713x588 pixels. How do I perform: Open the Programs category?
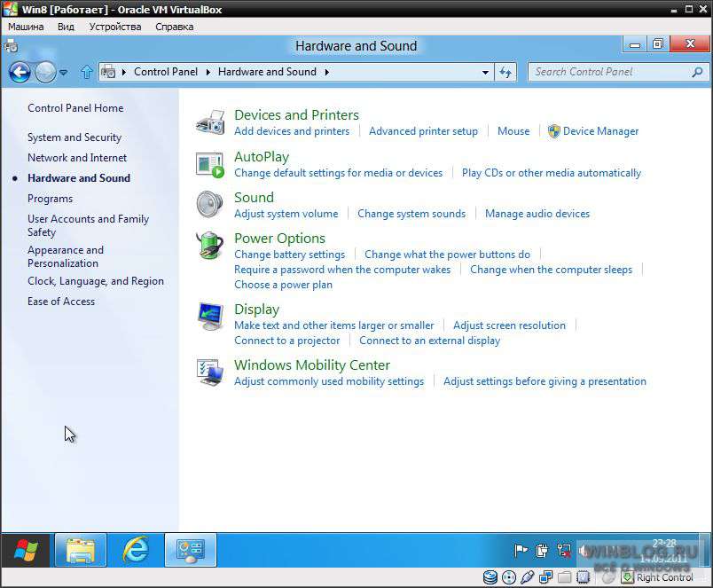tap(50, 199)
